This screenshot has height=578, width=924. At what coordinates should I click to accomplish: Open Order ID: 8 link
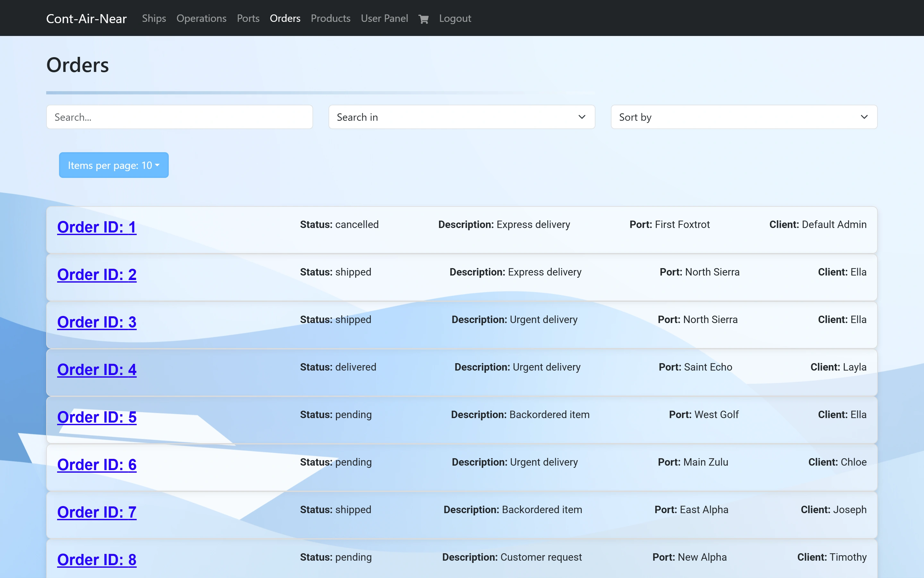(x=97, y=560)
